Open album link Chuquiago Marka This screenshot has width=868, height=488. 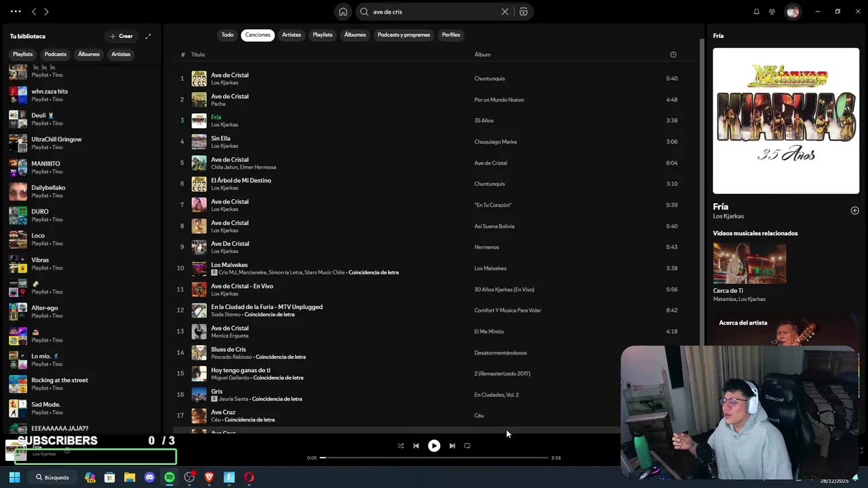tap(495, 142)
